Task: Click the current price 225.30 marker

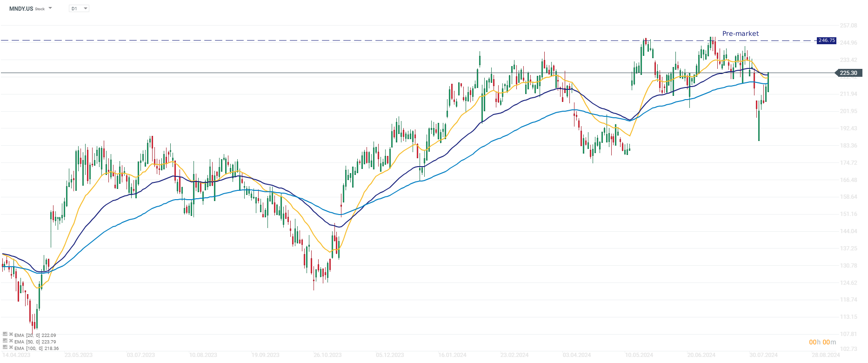Action: click(x=848, y=73)
